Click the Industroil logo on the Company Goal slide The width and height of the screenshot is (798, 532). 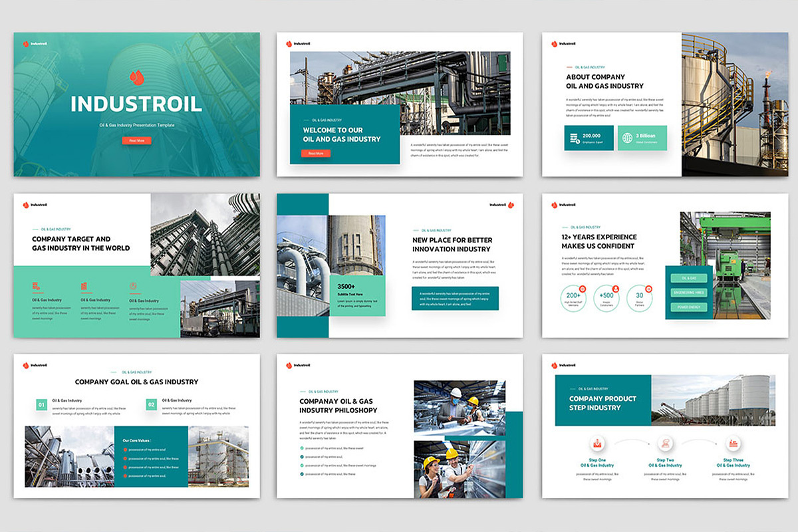pyautogui.click(x=35, y=365)
